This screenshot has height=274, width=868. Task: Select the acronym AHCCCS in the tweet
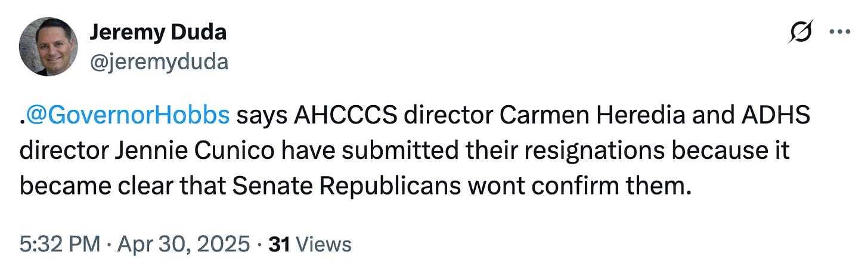coord(346,116)
